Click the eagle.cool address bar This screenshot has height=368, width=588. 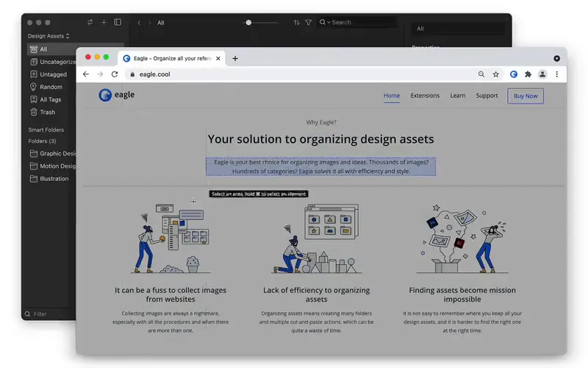click(300, 74)
